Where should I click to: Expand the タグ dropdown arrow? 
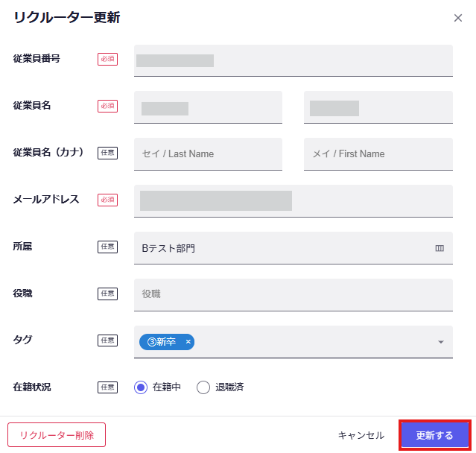coord(440,342)
